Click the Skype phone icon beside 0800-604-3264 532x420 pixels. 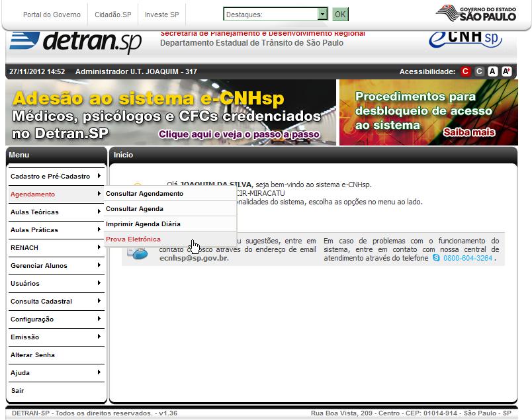click(436, 258)
